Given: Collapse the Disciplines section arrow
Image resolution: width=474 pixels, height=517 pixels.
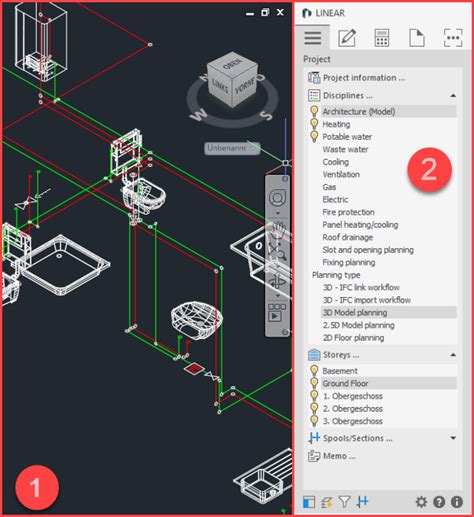Looking at the screenshot, I should click(453, 96).
